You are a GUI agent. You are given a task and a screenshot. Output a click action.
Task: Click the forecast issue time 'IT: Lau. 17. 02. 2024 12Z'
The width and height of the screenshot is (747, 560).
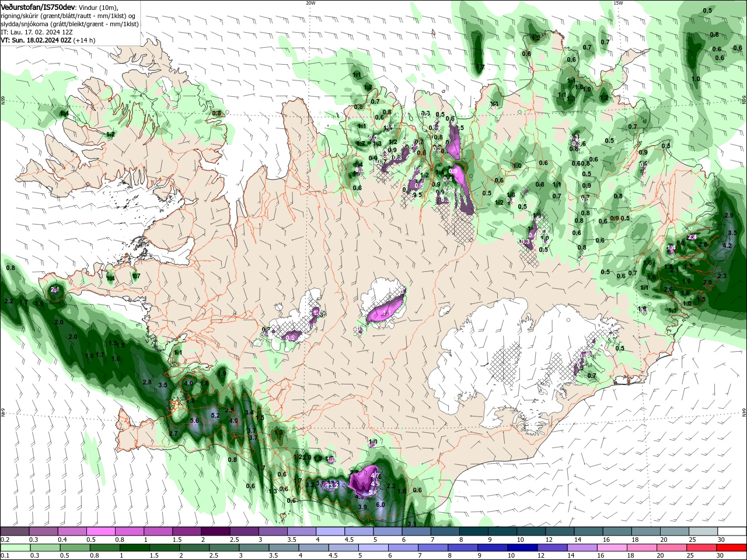point(36,32)
